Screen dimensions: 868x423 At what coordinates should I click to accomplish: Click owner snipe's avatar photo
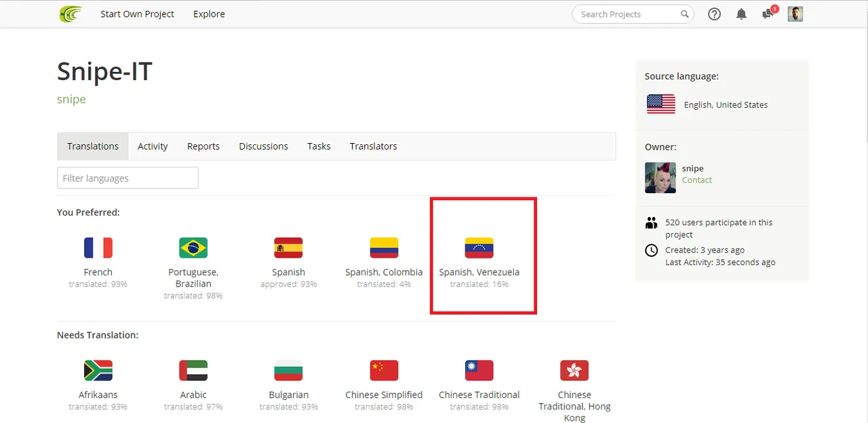pos(660,178)
